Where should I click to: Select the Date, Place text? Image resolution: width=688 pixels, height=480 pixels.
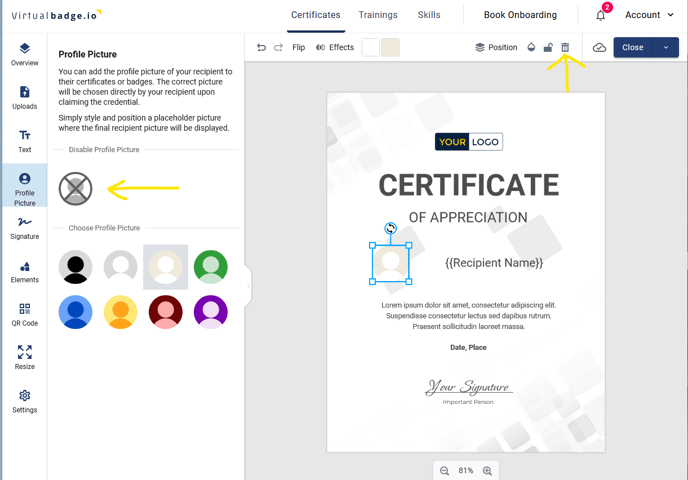468,347
